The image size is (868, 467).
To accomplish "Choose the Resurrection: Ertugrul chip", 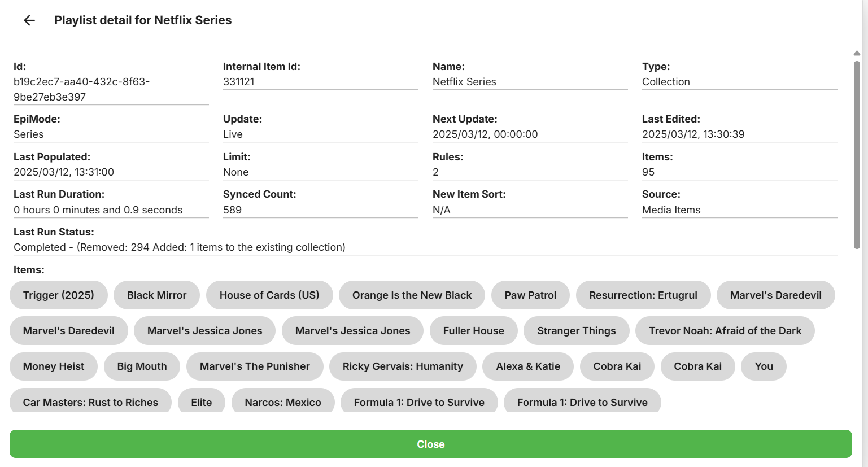I will click(643, 295).
